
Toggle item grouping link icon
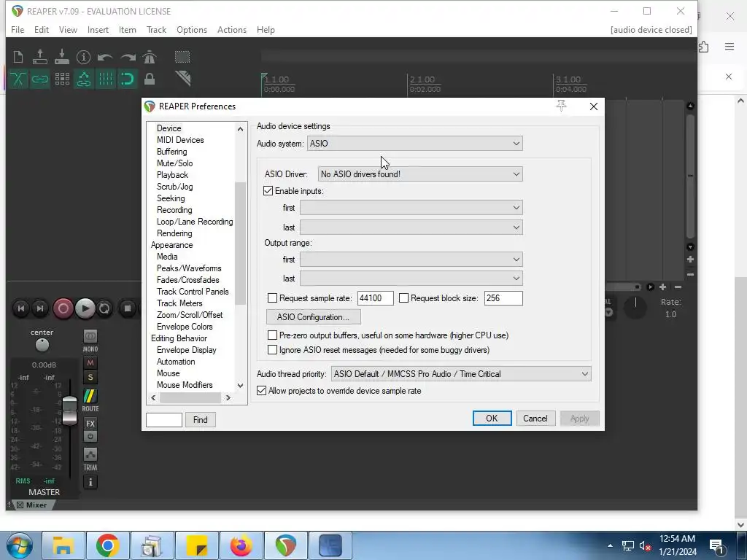click(x=40, y=79)
